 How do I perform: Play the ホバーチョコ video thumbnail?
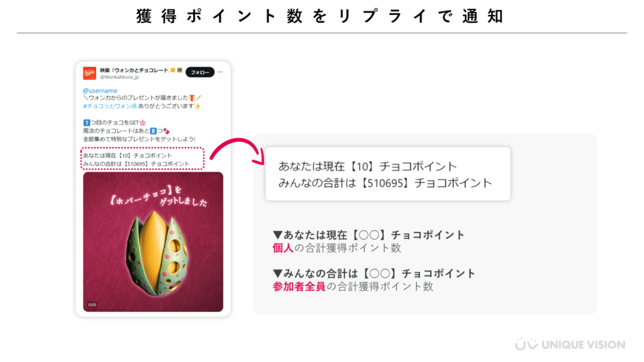153,242
